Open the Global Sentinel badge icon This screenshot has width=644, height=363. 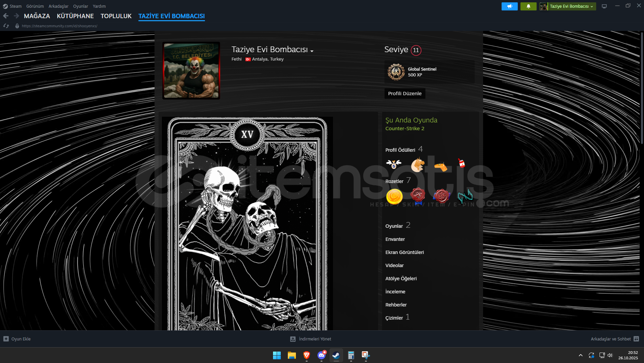tap(396, 72)
